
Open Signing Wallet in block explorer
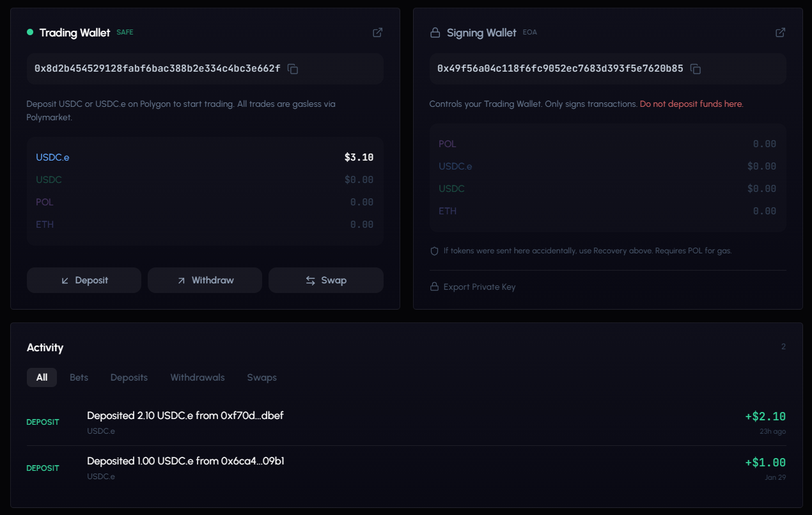point(780,32)
